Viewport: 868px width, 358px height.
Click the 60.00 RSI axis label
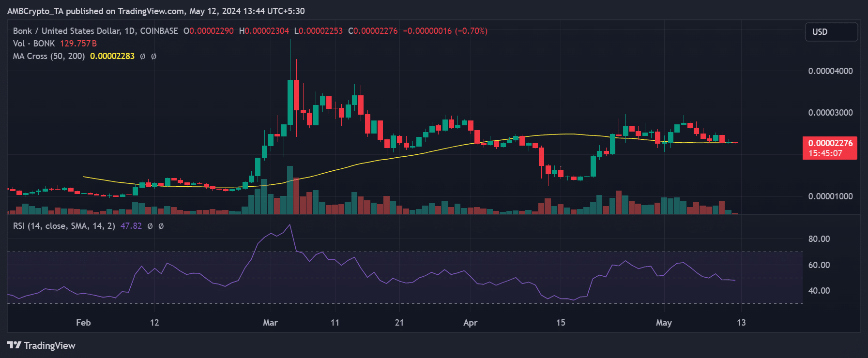[x=819, y=265]
